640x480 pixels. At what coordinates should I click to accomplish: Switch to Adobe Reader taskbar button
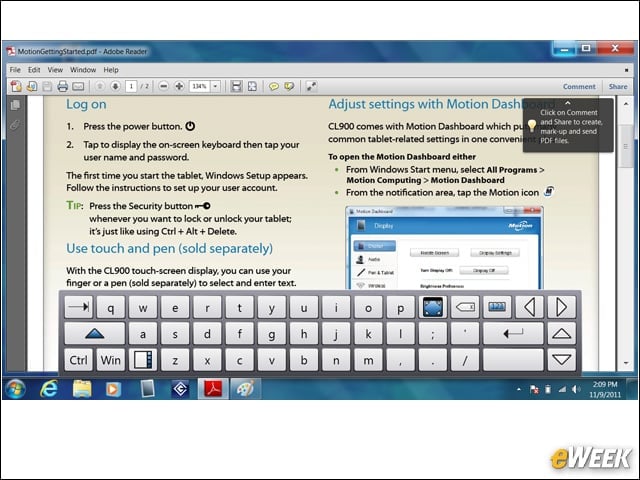coord(213,389)
